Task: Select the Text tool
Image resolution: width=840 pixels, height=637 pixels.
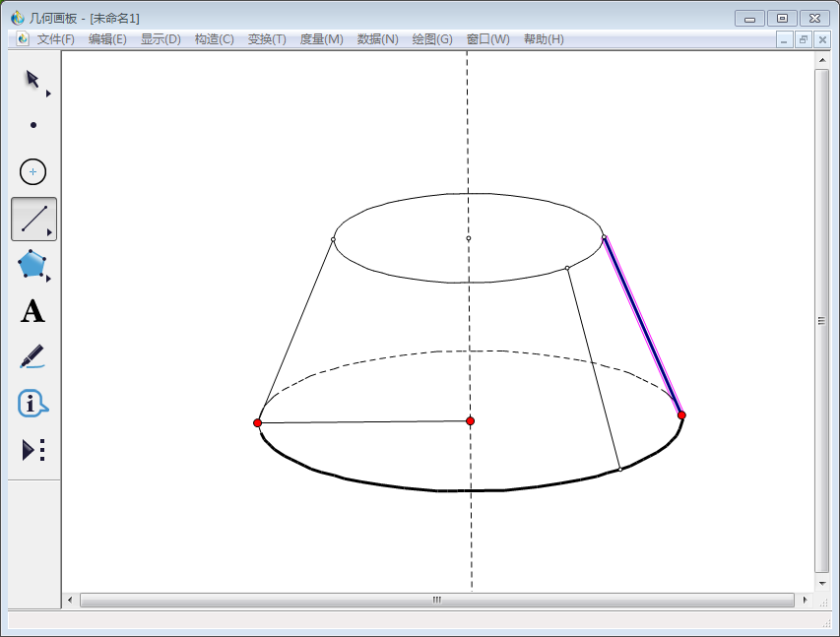Action: pyautogui.click(x=33, y=311)
